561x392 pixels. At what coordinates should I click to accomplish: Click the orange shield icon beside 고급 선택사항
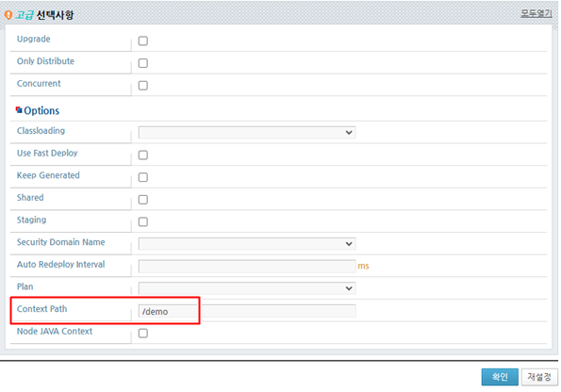point(8,15)
